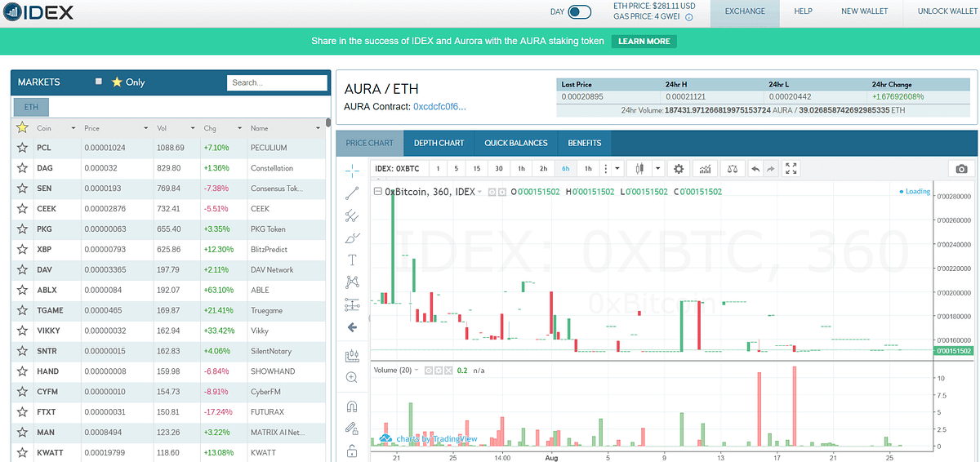The height and width of the screenshot is (462, 980).
Task: Click the markets Search field
Action: pyautogui.click(x=277, y=82)
